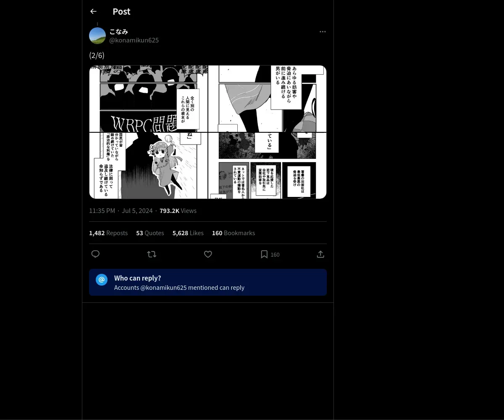
Task: Click the 793.2K Views count
Action: point(178,210)
